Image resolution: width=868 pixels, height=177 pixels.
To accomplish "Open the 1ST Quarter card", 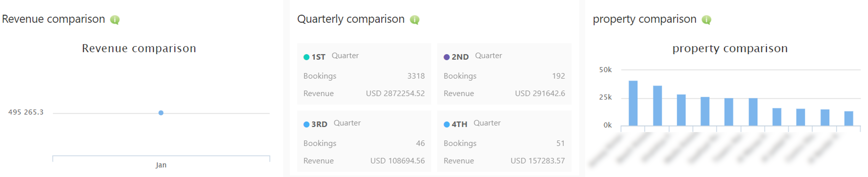I will coord(364,74).
